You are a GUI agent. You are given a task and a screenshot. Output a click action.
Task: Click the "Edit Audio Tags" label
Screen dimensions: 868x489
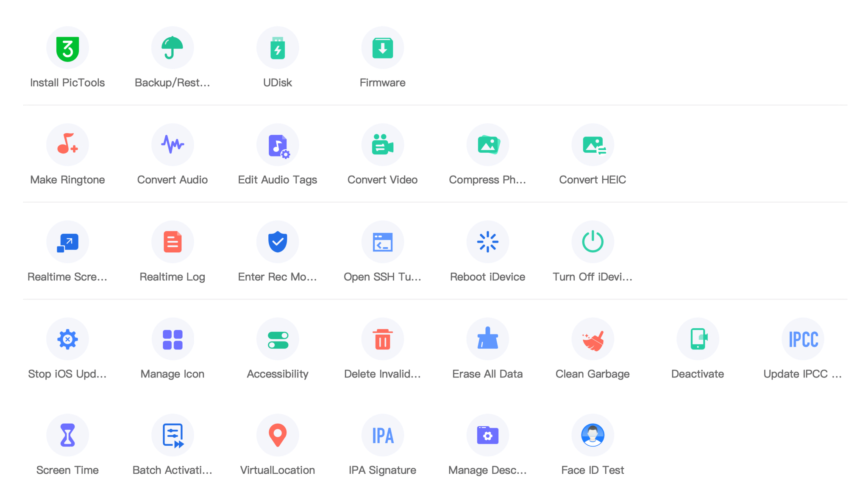pyautogui.click(x=278, y=180)
